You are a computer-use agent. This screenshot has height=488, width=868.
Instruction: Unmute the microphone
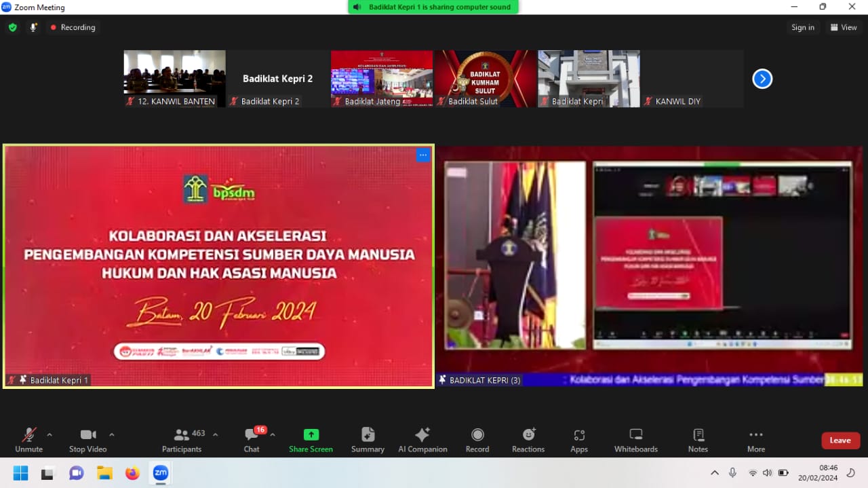click(x=29, y=439)
